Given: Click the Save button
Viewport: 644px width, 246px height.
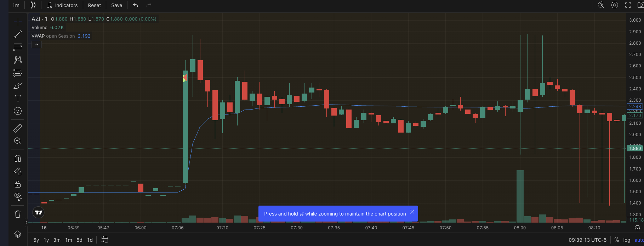Looking at the screenshot, I should [116, 5].
